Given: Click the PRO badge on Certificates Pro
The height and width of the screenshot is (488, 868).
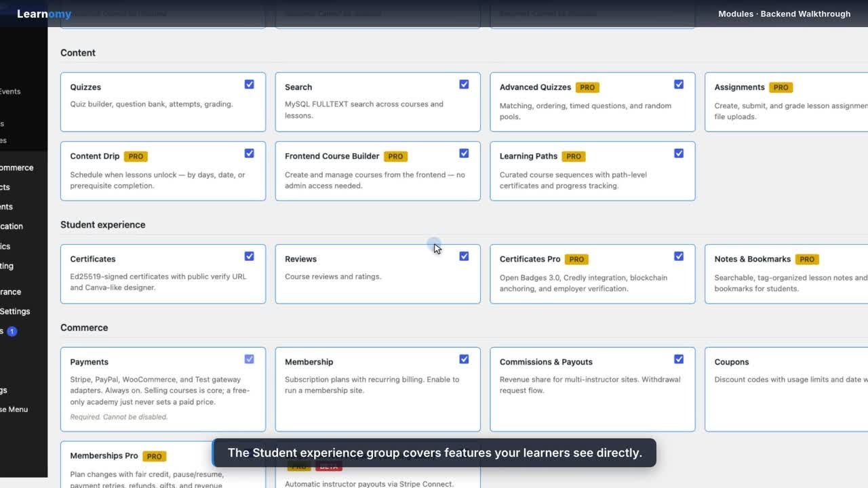Looking at the screenshot, I should pyautogui.click(x=576, y=260).
